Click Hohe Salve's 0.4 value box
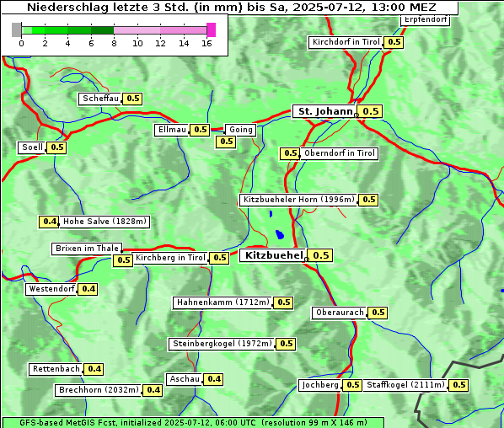The width and height of the screenshot is (504, 428). tap(49, 222)
